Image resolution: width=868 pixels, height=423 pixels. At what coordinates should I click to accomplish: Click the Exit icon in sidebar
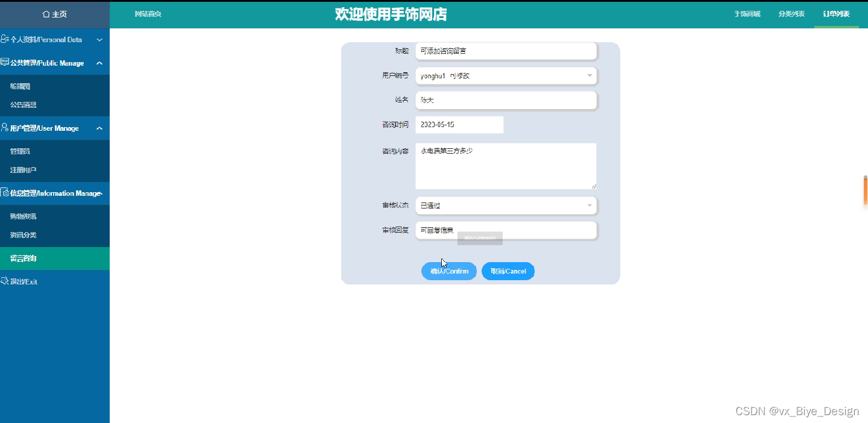5,281
